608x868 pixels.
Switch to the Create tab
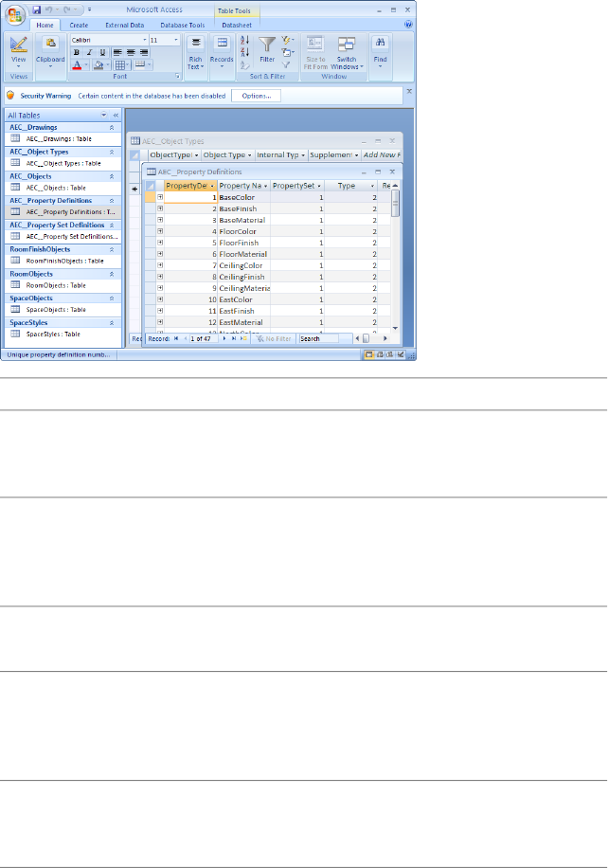click(x=79, y=25)
